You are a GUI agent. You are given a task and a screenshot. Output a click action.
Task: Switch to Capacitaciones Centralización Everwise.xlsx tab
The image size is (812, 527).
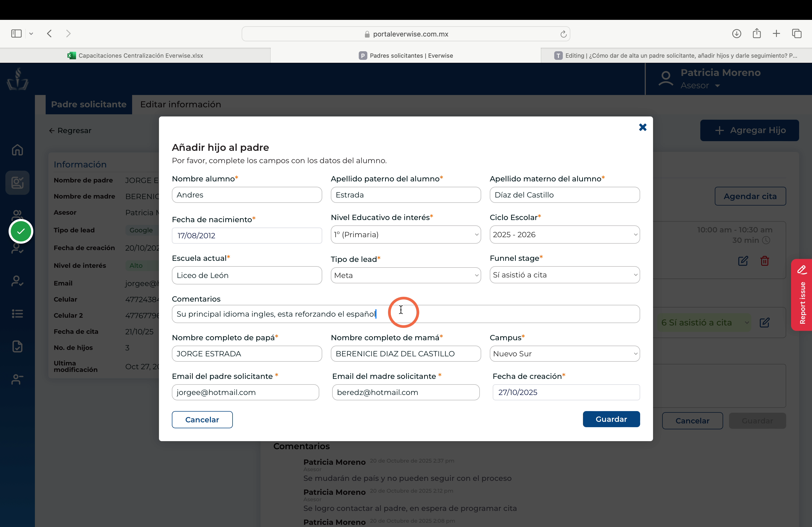coord(135,56)
